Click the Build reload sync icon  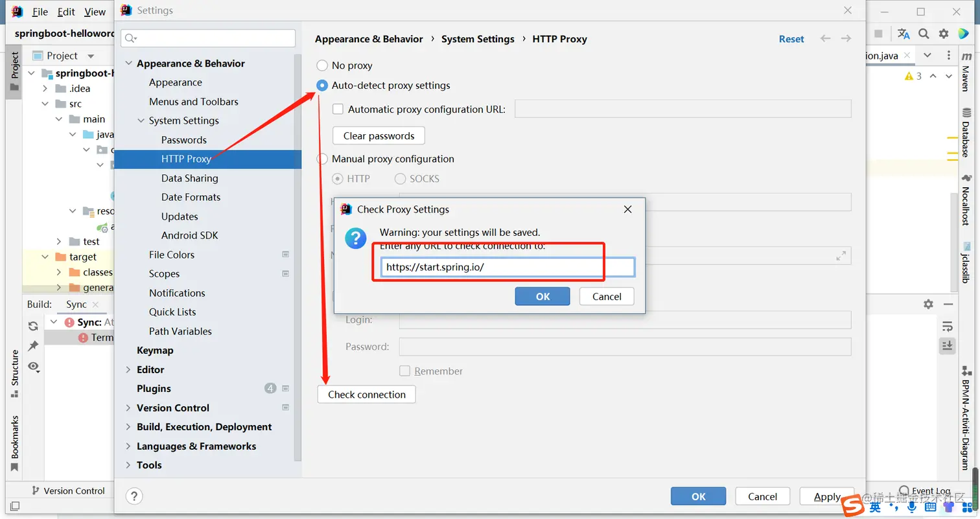coord(33,326)
